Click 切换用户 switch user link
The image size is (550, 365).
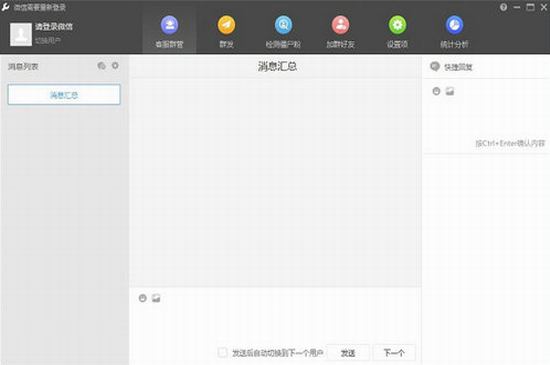(x=48, y=41)
